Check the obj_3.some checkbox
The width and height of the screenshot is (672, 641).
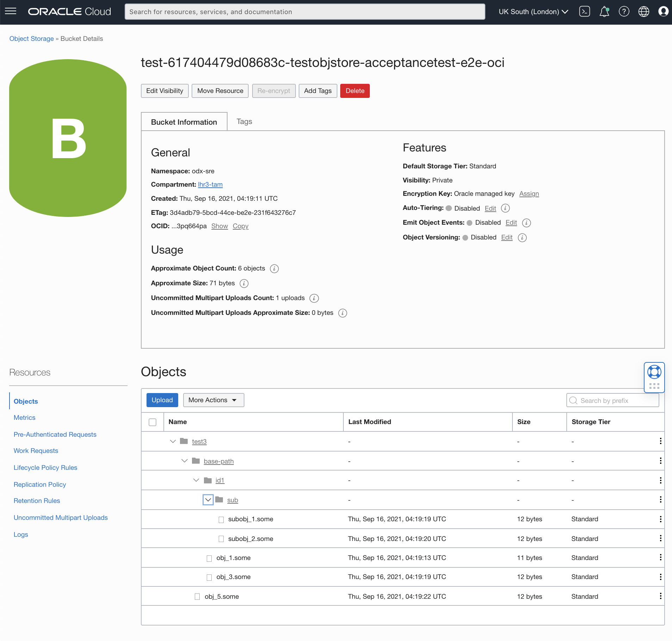pyautogui.click(x=209, y=578)
